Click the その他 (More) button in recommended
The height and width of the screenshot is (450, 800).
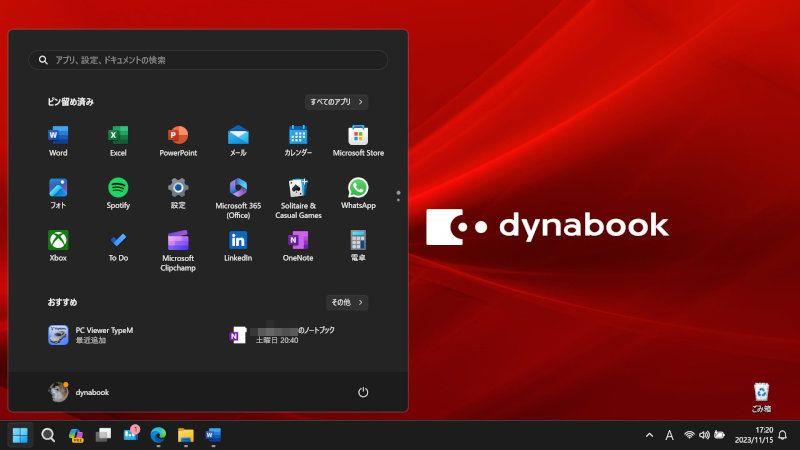point(347,303)
